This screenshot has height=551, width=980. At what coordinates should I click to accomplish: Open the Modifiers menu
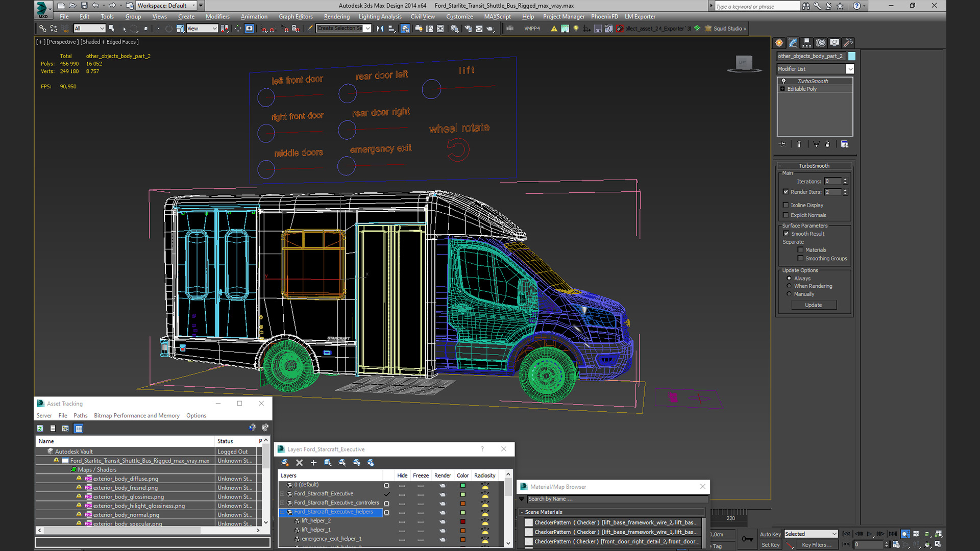coord(217,17)
